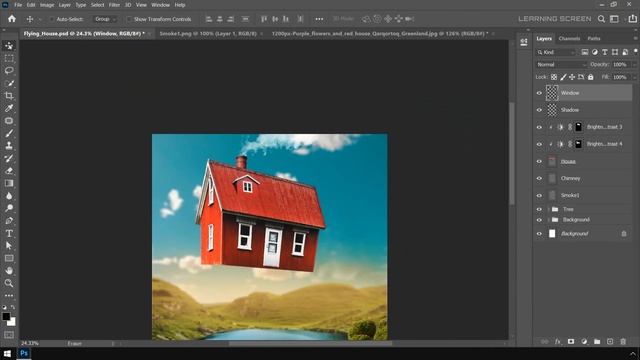Open the Search icon at top right
640x360 pixels.
coord(601,19)
